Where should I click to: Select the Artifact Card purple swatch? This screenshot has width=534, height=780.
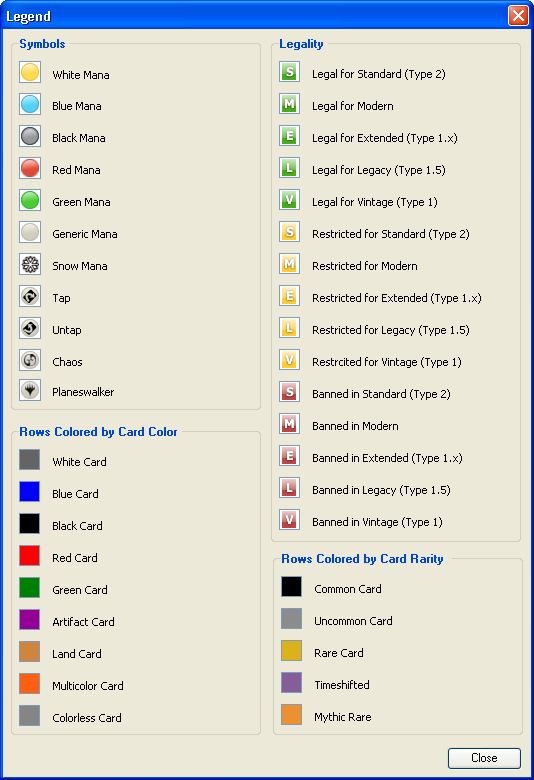click(x=29, y=620)
